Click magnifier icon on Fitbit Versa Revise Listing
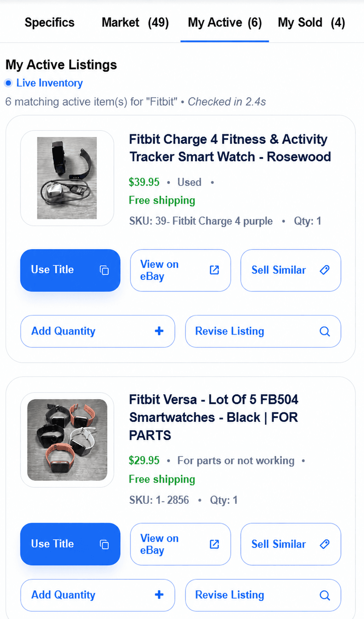 click(x=325, y=595)
